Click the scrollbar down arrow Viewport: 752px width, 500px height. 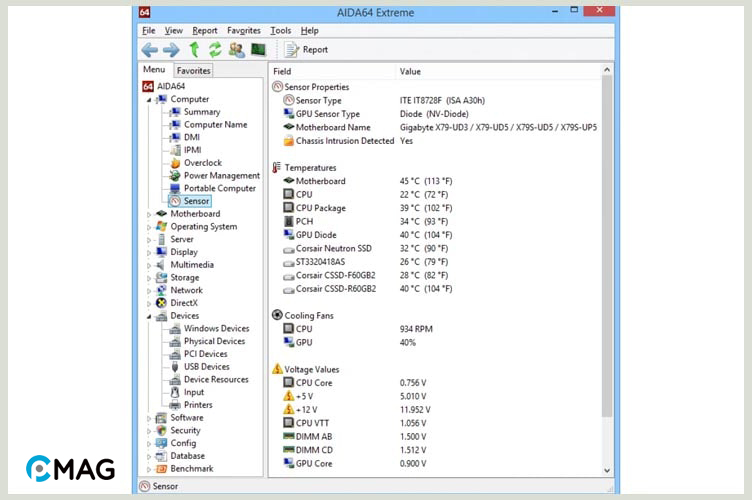[x=607, y=470]
